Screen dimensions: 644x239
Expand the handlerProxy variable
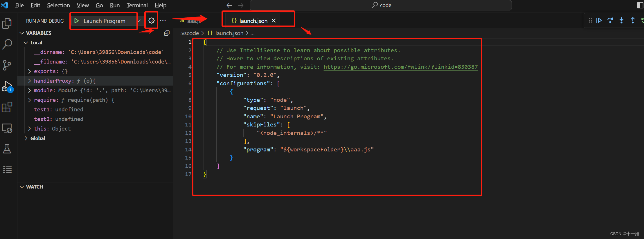point(29,81)
